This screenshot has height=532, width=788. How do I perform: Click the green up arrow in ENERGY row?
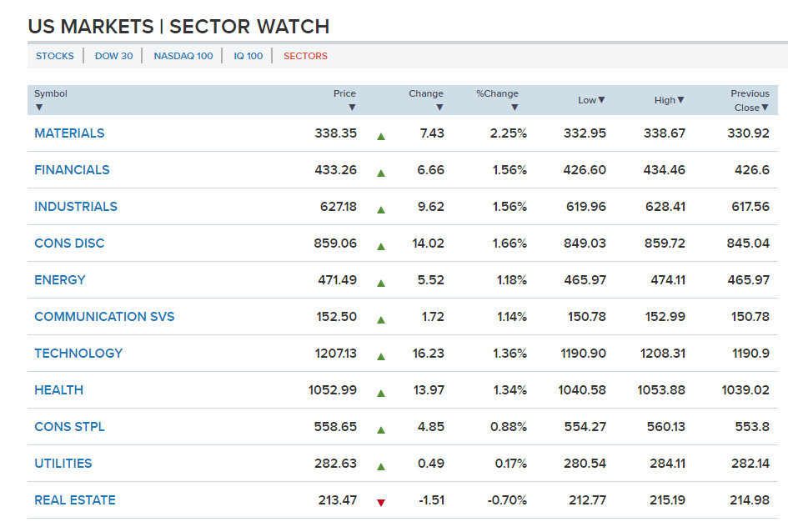click(381, 283)
